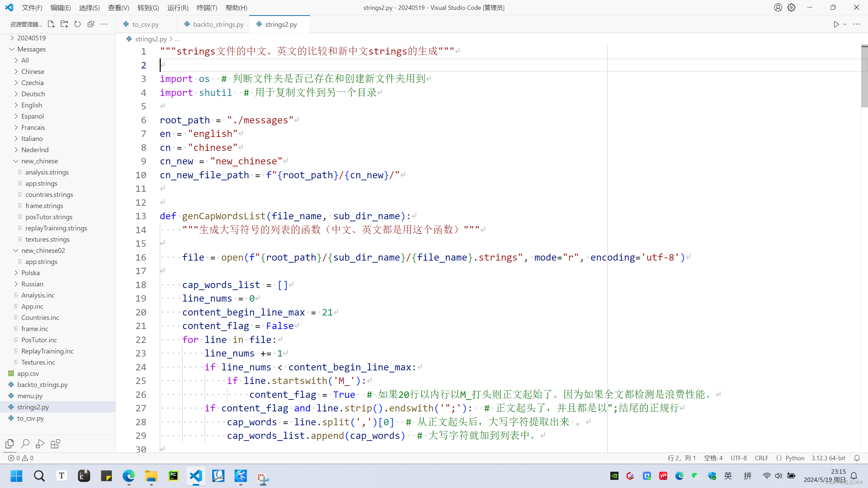
Task: Click the CRLF line ending indicator
Action: [761, 458]
